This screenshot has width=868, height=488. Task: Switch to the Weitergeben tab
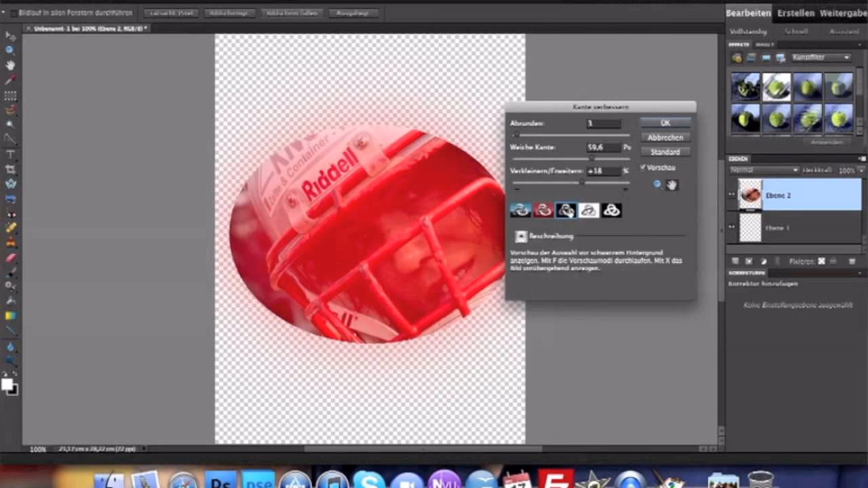click(x=843, y=13)
